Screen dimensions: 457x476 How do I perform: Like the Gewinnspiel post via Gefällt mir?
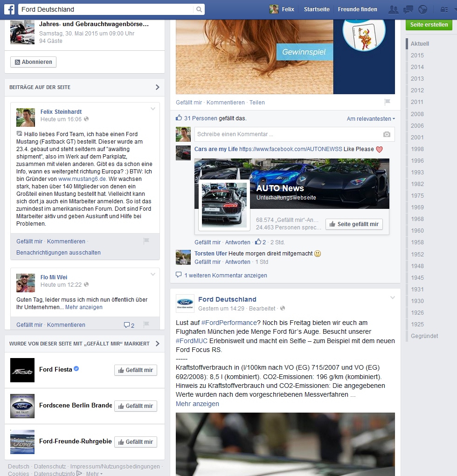pyautogui.click(x=189, y=102)
